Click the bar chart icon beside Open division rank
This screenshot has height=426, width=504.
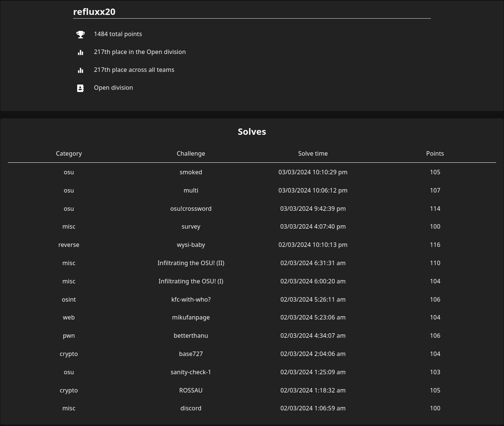click(x=81, y=53)
